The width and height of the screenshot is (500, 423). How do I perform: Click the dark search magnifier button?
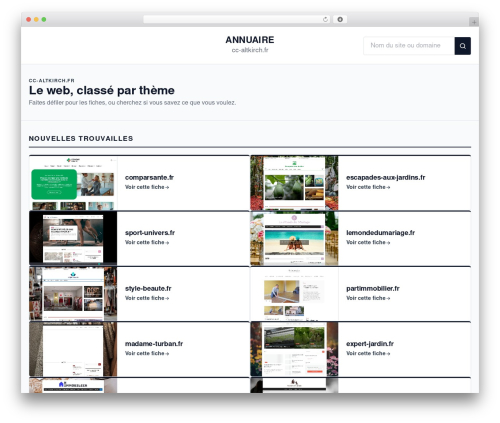pyautogui.click(x=462, y=46)
